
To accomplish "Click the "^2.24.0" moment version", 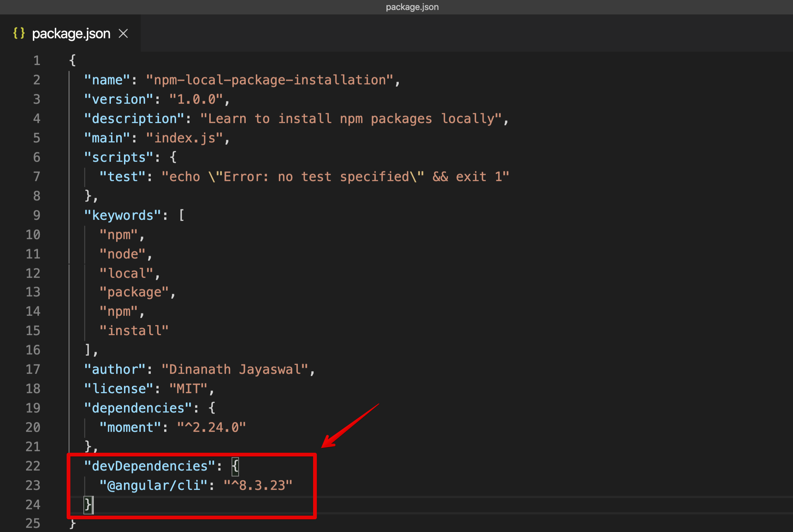I will 211,428.
